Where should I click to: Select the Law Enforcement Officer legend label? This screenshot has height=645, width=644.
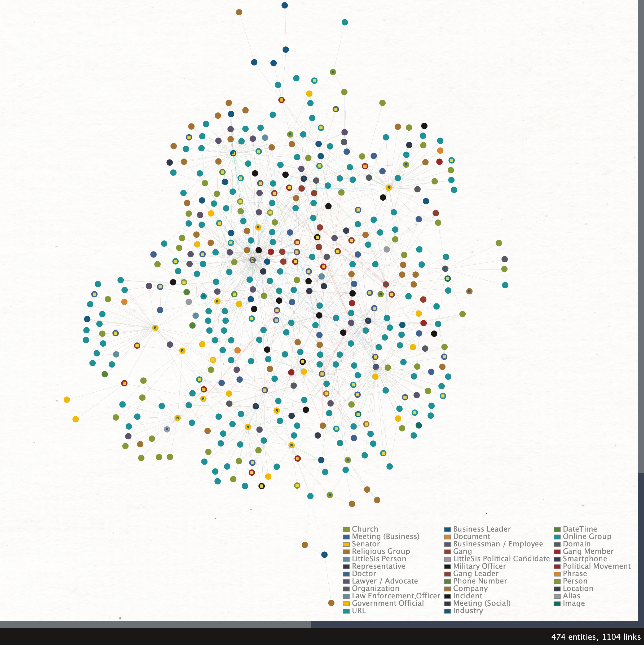[x=396, y=596]
